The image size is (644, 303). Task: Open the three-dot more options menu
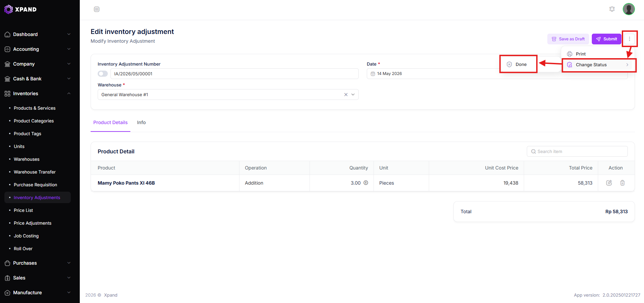click(x=629, y=39)
